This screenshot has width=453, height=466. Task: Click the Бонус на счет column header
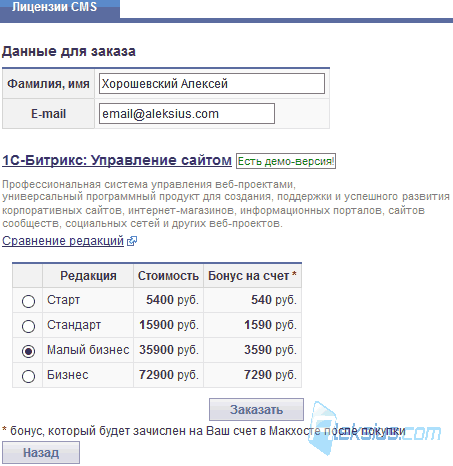pos(252,276)
